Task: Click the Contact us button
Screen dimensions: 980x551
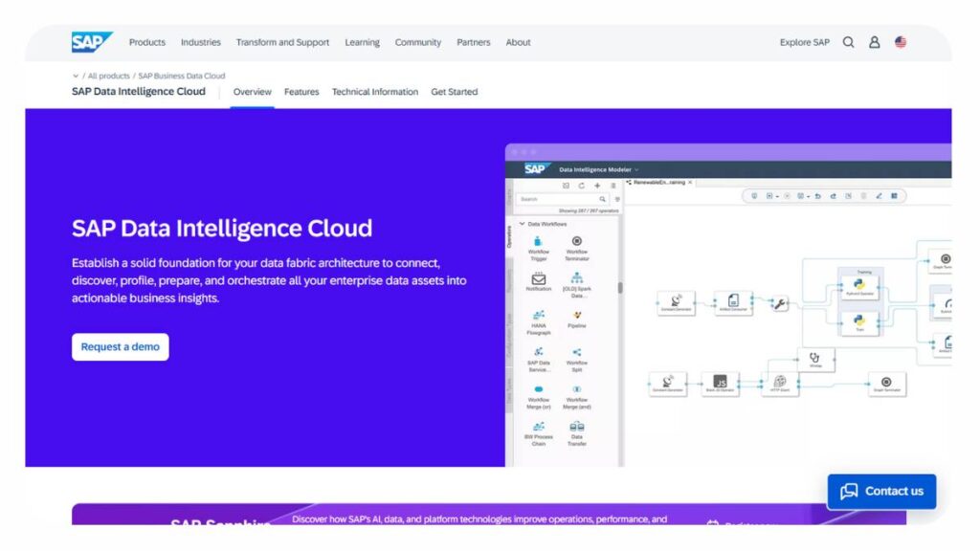Action: pos(881,492)
